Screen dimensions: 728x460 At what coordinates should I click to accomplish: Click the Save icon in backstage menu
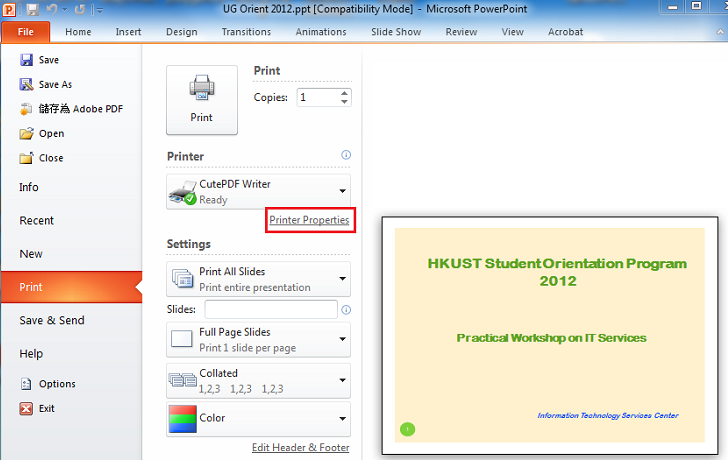(x=26, y=60)
